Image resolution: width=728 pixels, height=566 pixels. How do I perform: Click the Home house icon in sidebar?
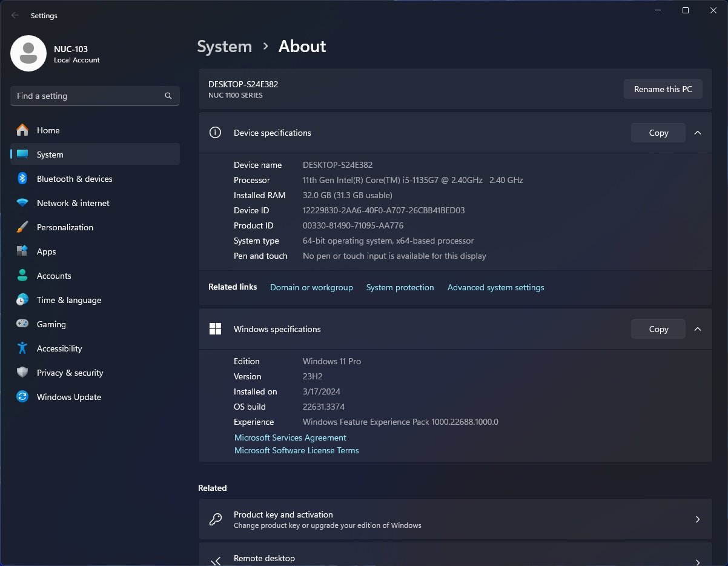[x=22, y=130]
